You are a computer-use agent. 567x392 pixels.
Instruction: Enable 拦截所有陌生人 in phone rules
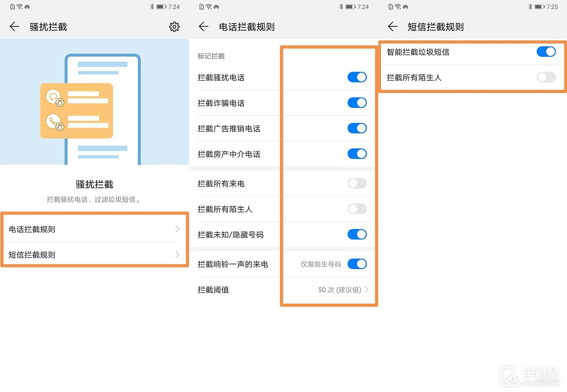pyautogui.click(x=357, y=209)
